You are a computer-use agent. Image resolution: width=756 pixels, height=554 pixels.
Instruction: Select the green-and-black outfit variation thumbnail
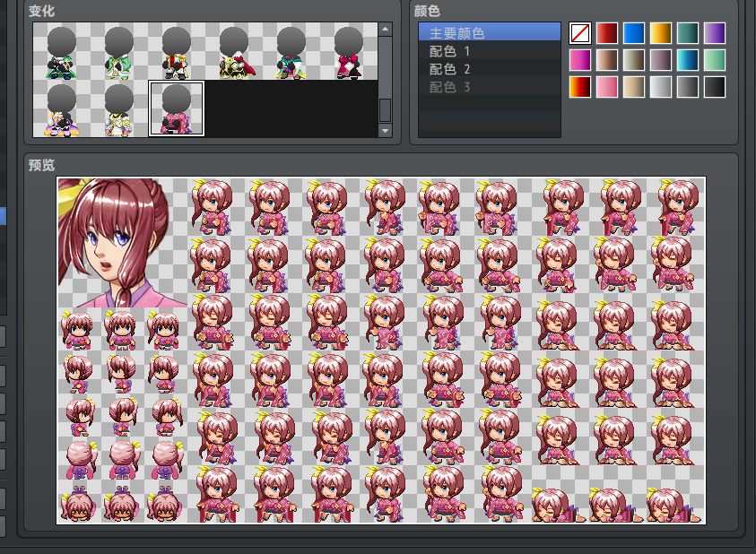(x=61, y=52)
